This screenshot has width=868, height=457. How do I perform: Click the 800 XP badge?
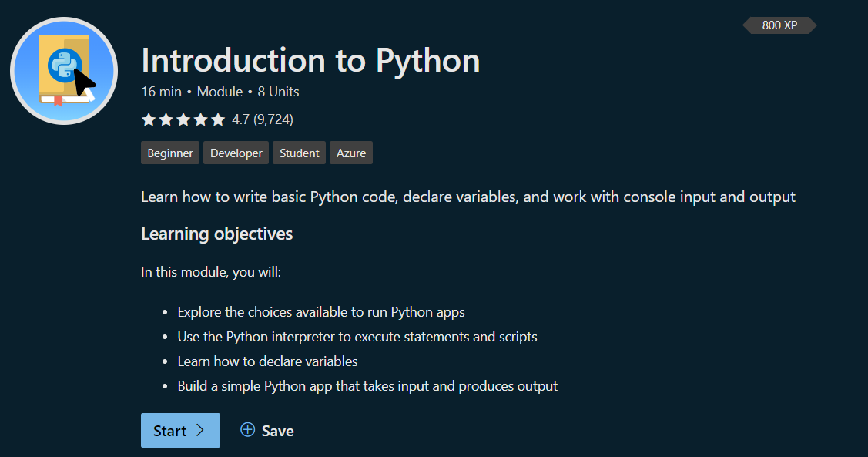[x=779, y=25]
